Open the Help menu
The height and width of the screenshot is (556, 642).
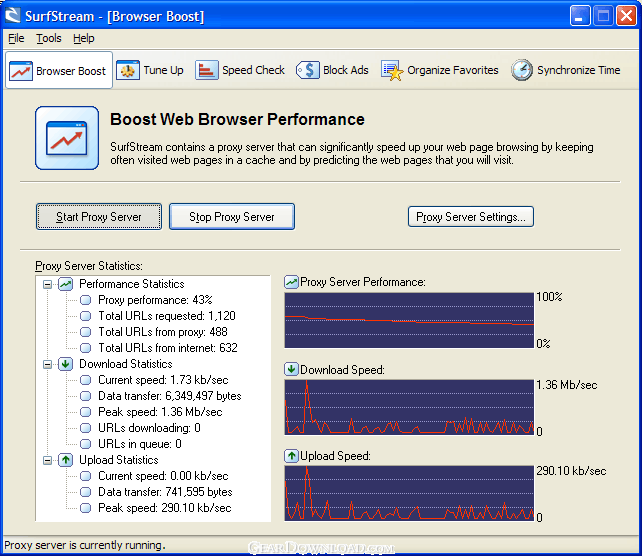(x=84, y=38)
